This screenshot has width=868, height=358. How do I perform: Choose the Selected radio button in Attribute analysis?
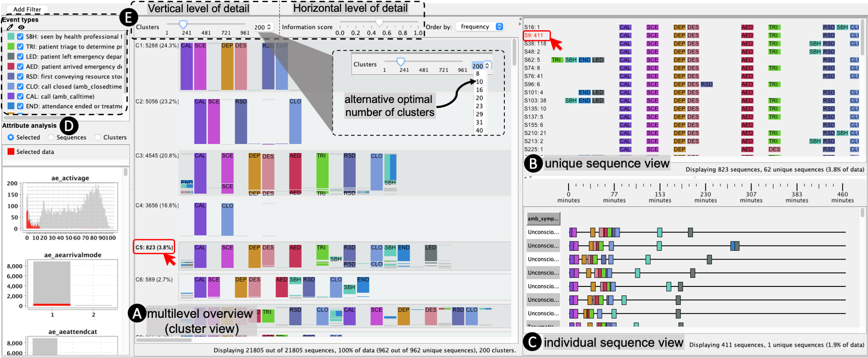point(11,137)
